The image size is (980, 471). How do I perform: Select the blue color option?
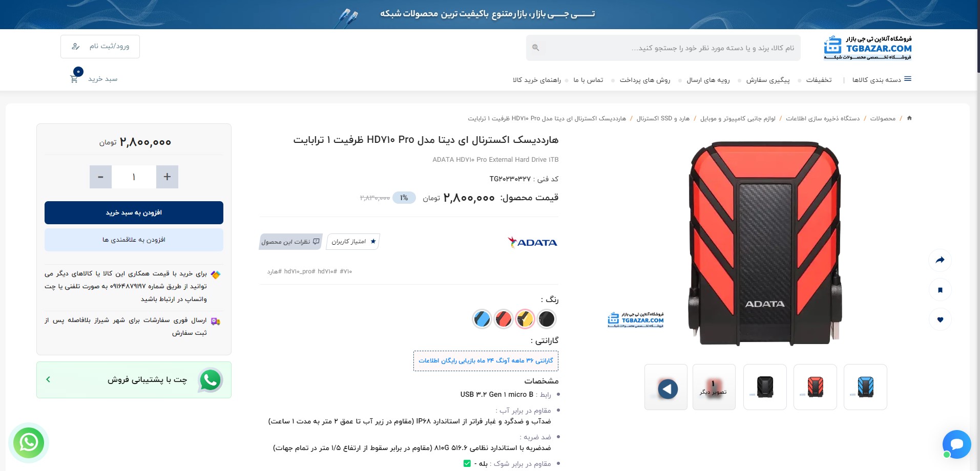tap(482, 319)
